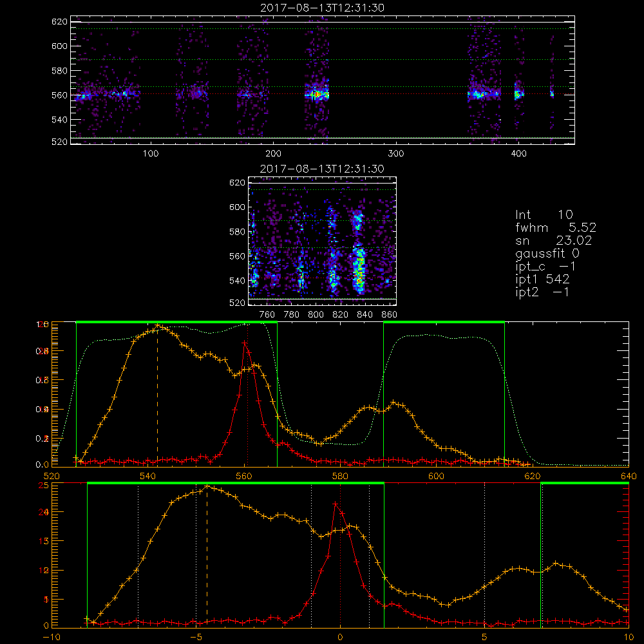Image resolution: width=644 pixels, height=644 pixels.
Task: Click y-axis label 540 on wide spectrogram
Action: click(59, 120)
